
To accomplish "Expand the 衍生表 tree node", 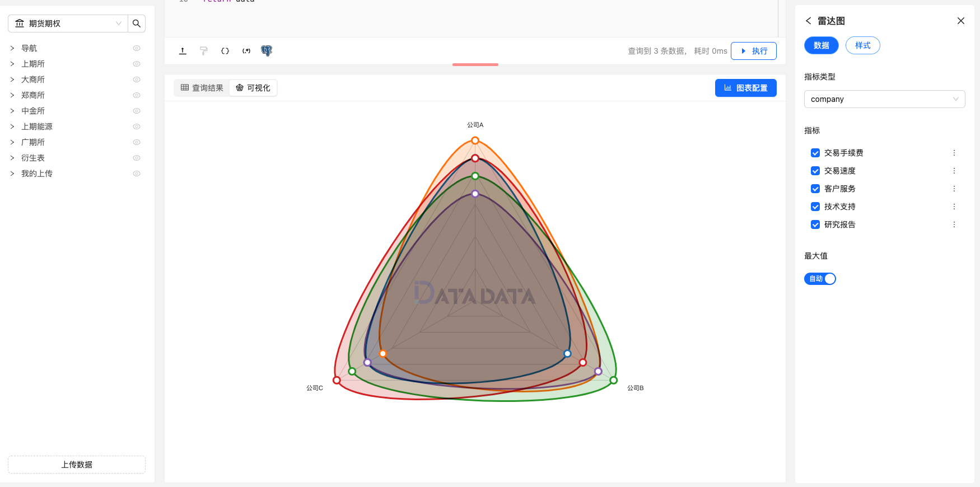I will click(x=12, y=158).
